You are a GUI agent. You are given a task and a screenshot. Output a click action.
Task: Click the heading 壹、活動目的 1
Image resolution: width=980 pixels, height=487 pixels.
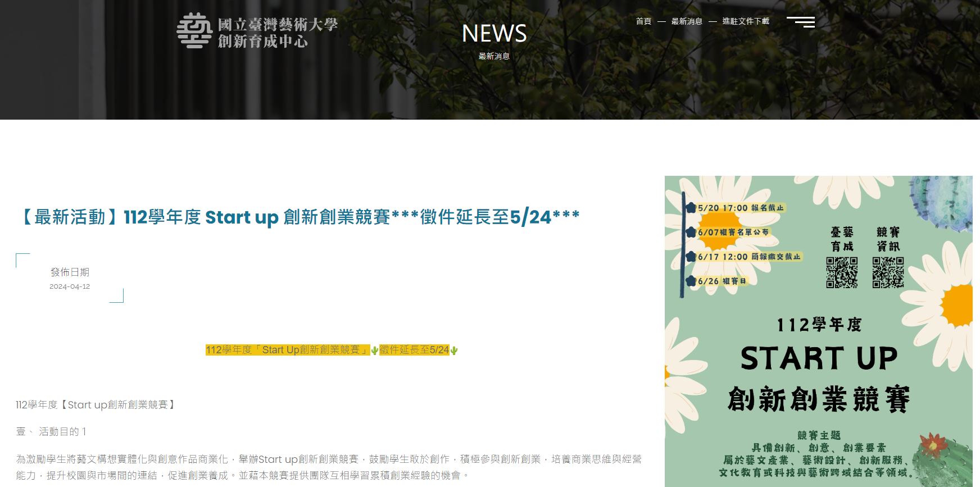point(51,432)
